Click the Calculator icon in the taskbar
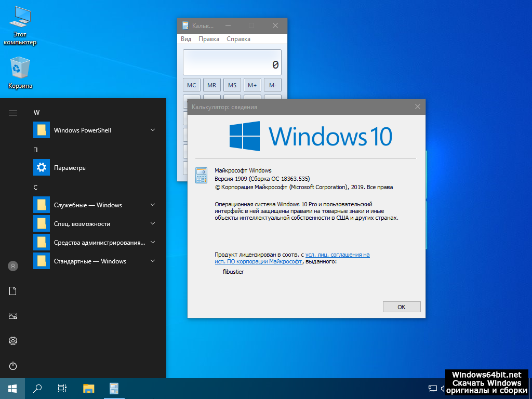 click(114, 388)
